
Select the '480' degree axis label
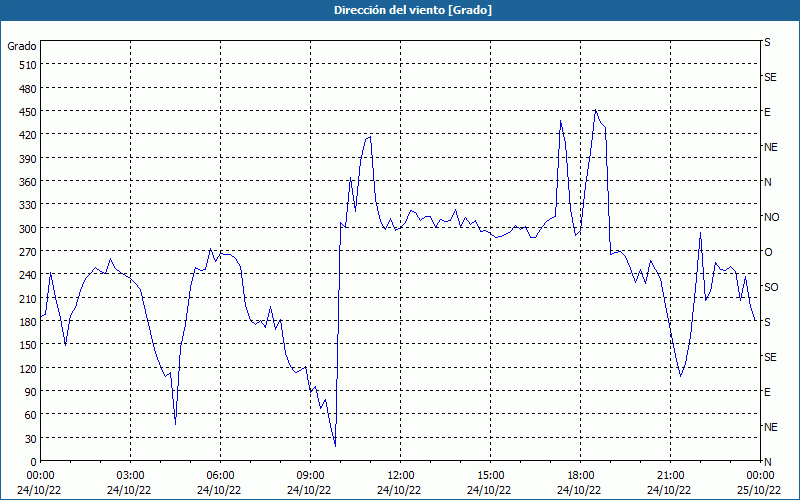pos(29,89)
